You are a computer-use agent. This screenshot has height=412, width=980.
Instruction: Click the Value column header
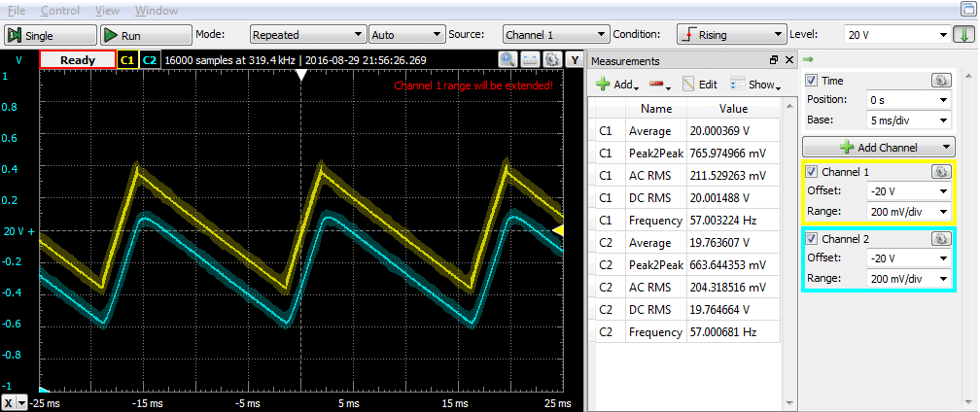pos(733,109)
